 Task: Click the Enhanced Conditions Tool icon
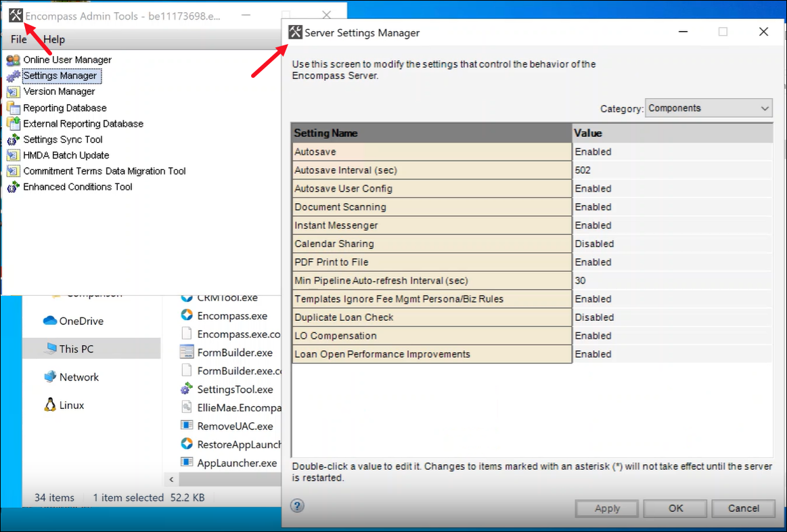point(13,187)
